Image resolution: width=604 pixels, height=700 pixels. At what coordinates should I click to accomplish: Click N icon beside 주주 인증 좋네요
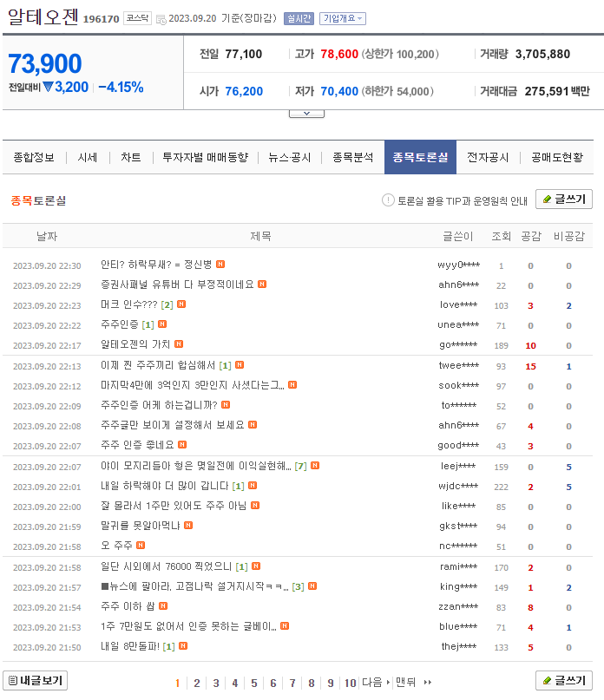182,444
